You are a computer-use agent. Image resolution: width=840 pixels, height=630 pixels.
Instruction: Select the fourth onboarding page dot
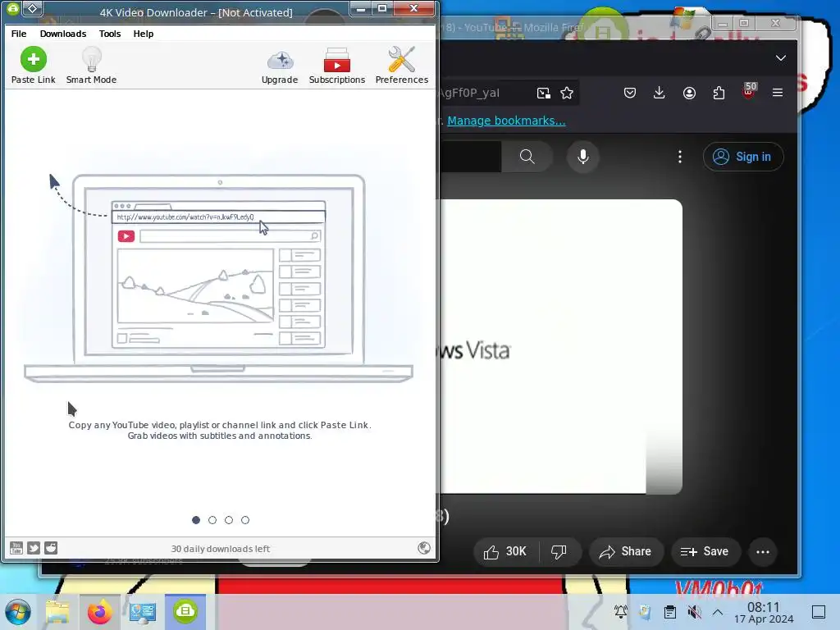click(244, 520)
